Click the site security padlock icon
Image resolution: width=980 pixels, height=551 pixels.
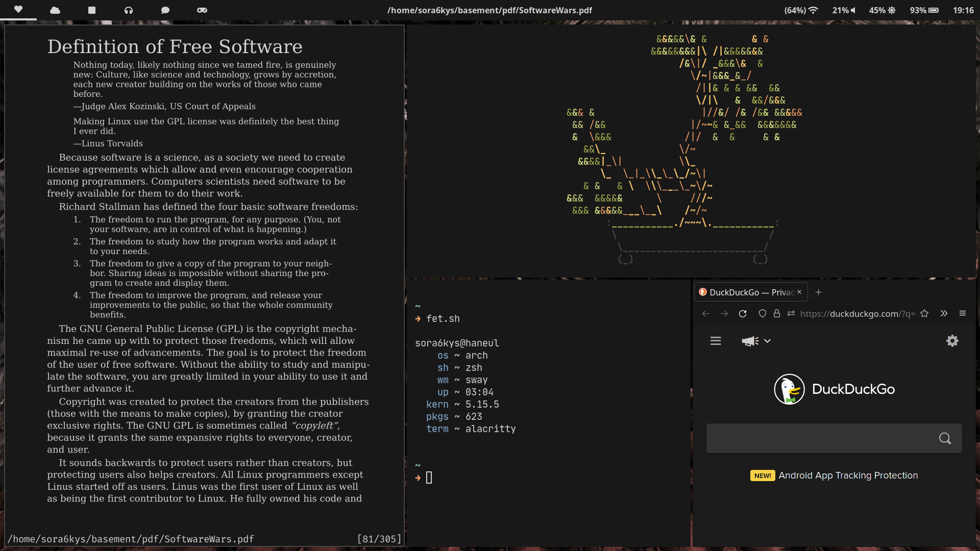point(776,314)
